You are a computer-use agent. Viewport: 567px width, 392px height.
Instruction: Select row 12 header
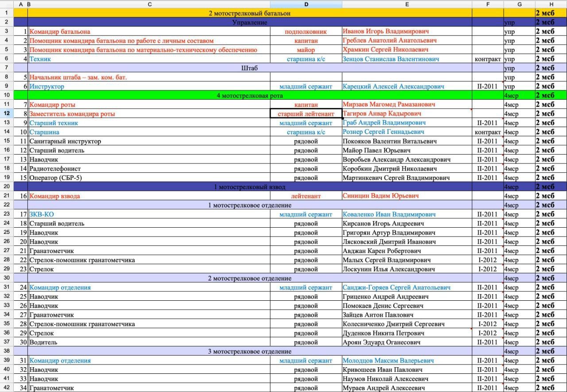click(x=7, y=114)
